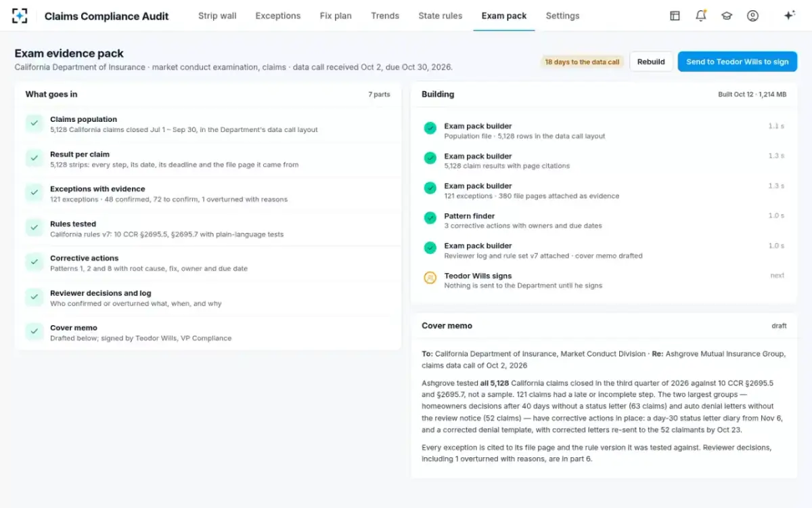
Task: Click Built Oct 12 · 1,214 MB text
Action: click(752, 95)
